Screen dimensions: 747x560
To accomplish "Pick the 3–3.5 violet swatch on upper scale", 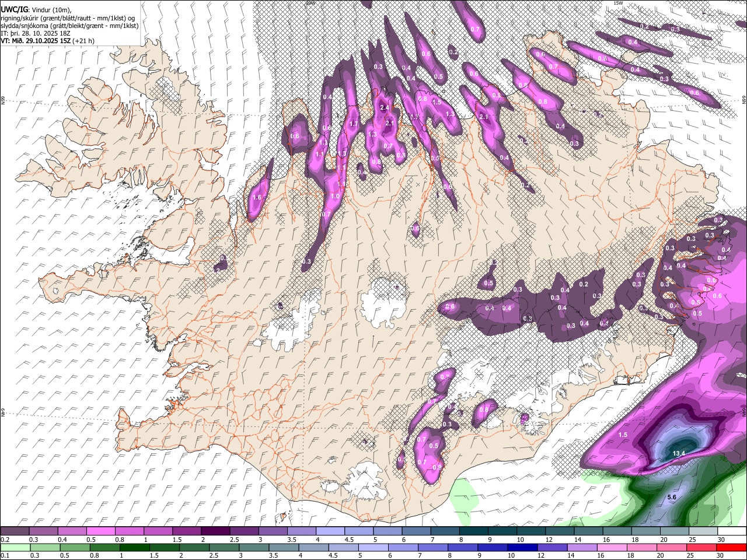I will tap(273, 531).
